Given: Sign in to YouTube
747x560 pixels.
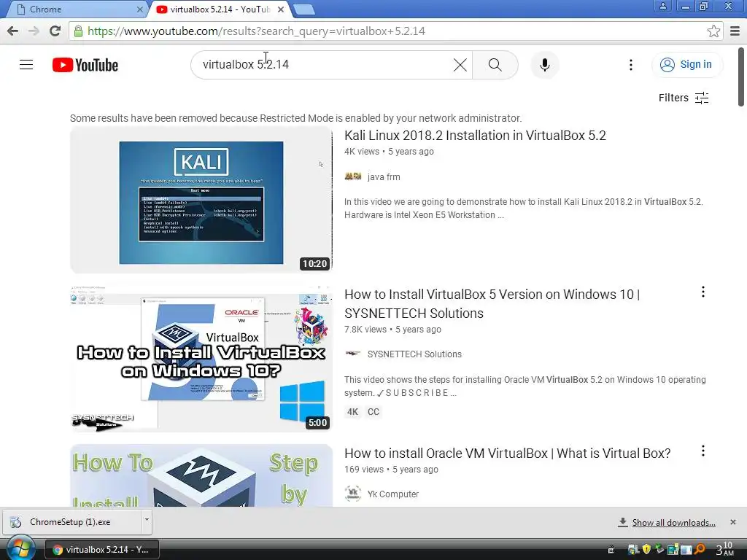Looking at the screenshot, I should 686,64.
